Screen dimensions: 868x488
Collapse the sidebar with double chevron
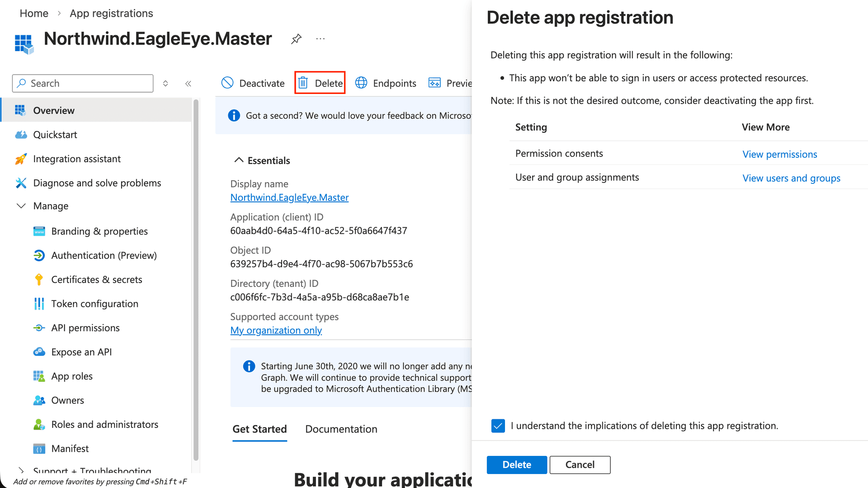click(x=188, y=84)
